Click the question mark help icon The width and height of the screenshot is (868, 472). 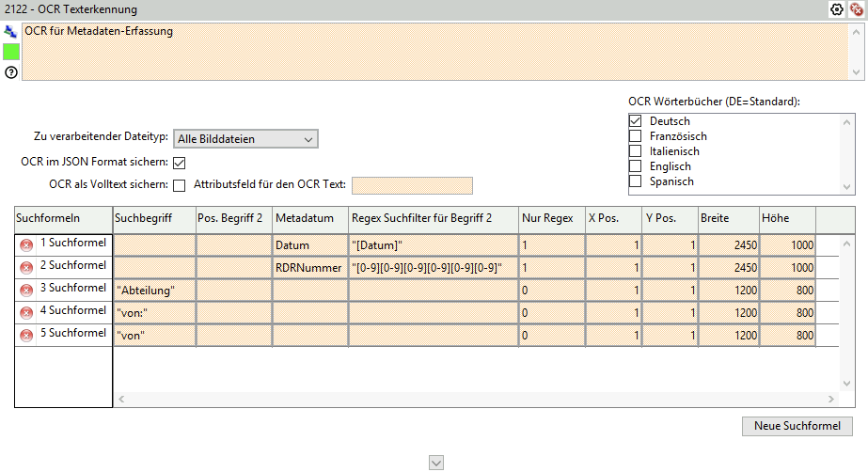pyautogui.click(x=10, y=72)
